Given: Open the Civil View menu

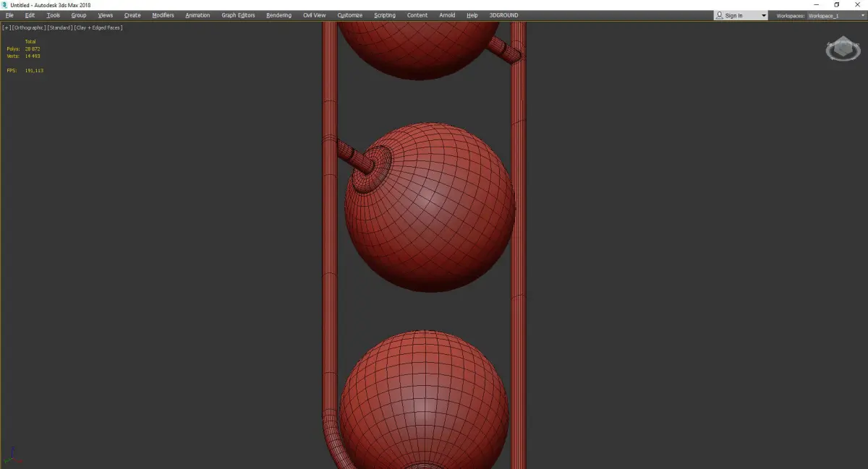Looking at the screenshot, I should tap(314, 15).
